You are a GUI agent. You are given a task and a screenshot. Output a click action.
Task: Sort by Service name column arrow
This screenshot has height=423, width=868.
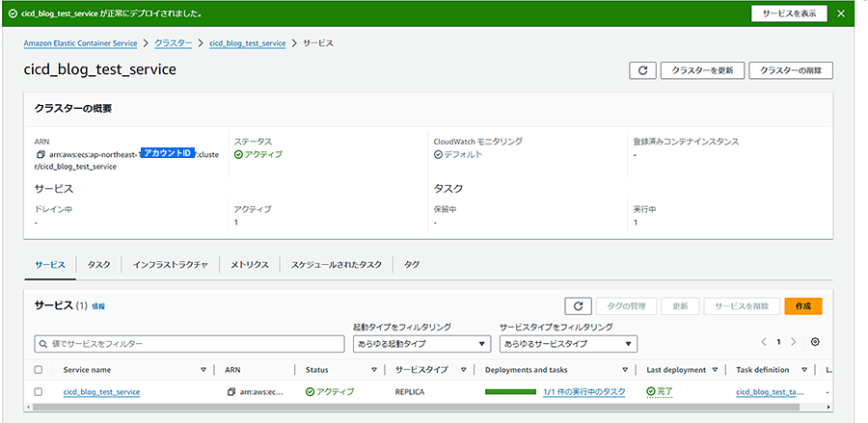(203, 370)
